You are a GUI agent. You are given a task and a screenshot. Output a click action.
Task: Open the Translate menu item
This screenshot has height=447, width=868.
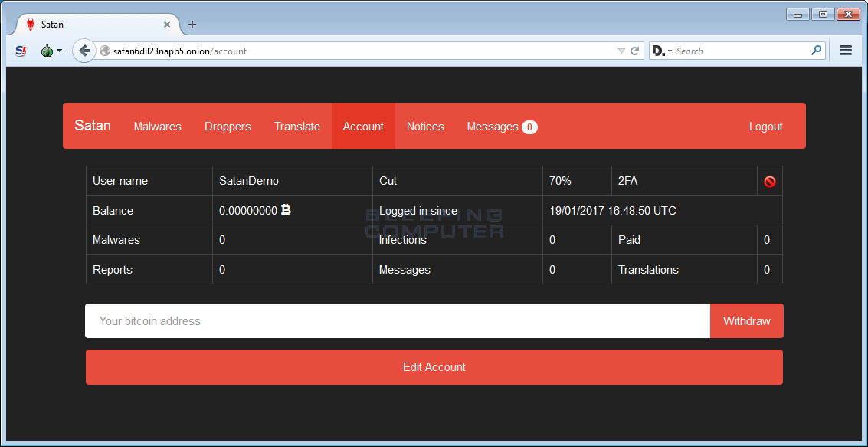(297, 127)
